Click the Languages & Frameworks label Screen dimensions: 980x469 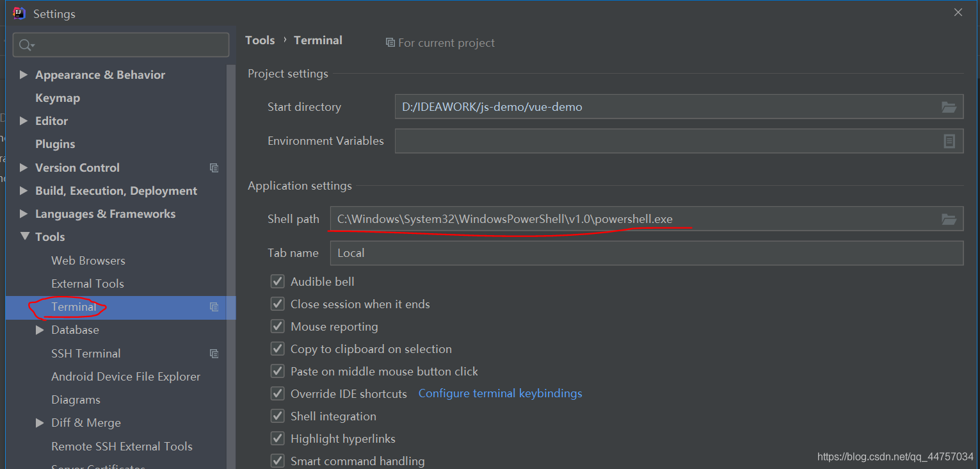tap(105, 214)
